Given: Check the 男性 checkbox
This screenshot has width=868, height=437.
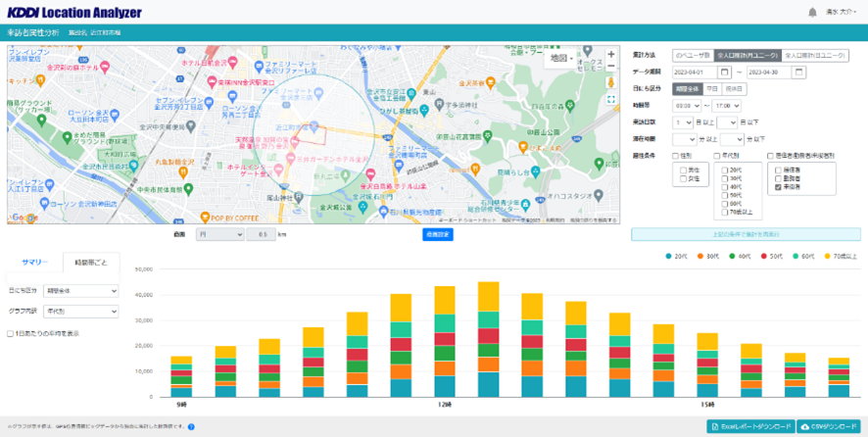Looking at the screenshot, I should pyautogui.click(x=683, y=170).
